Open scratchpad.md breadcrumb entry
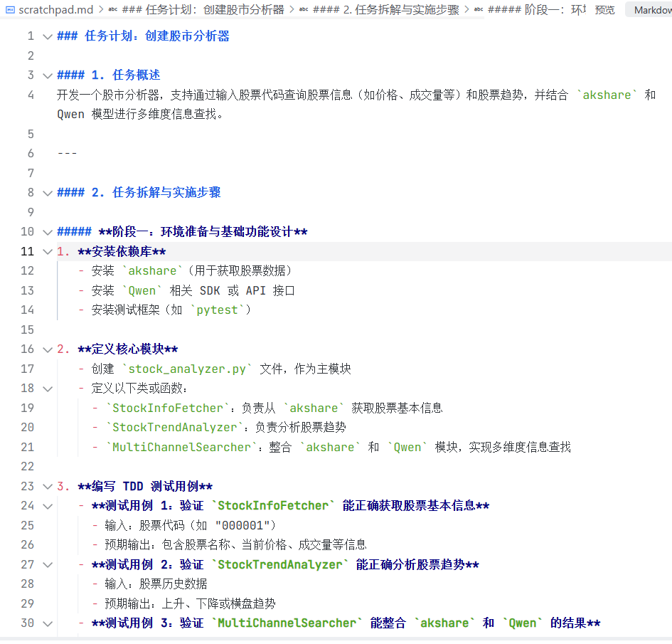 pyautogui.click(x=55, y=10)
